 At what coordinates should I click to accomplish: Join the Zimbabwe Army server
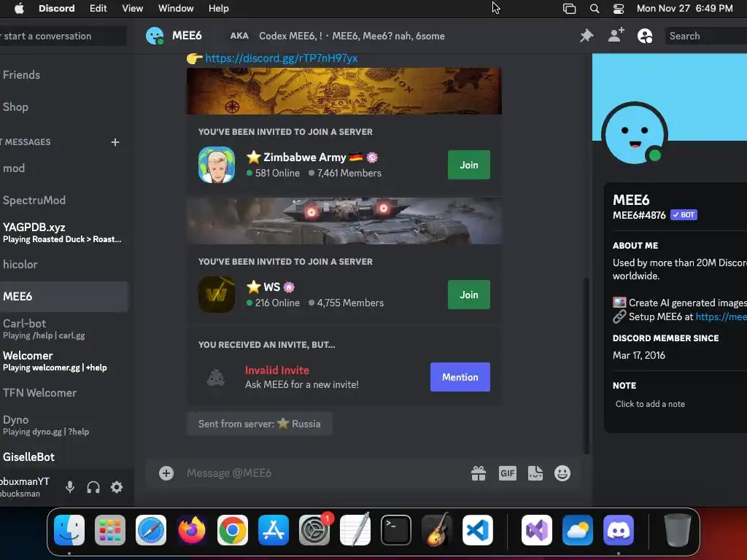pyautogui.click(x=469, y=165)
